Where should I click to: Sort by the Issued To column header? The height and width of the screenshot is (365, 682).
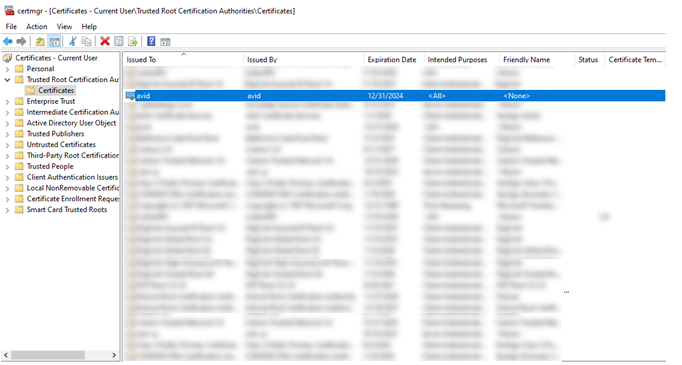(183, 60)
